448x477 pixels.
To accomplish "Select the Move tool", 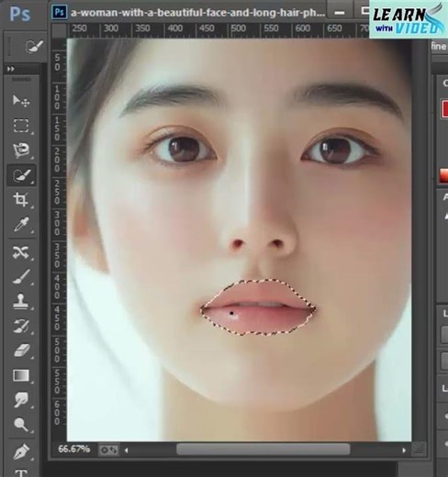I will point(21,101).
